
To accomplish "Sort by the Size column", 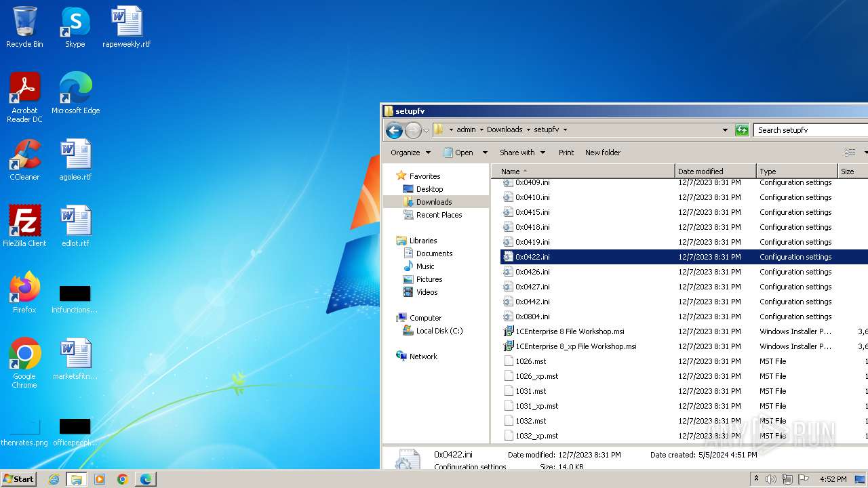I will (x=853, y=171).
